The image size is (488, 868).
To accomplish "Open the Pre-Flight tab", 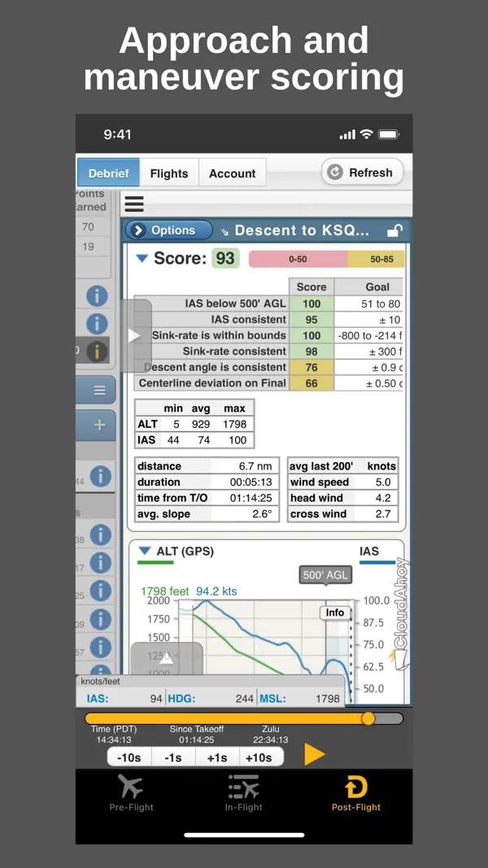I will 131,793.
